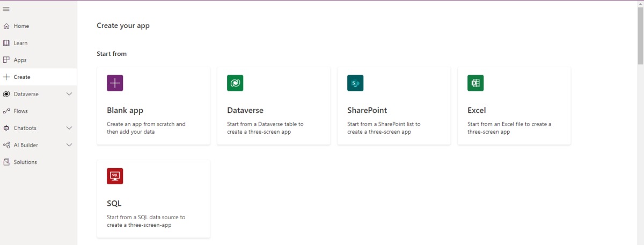Click 'Start from a SQL data source' description
Image resolution: width=644 pixels, height=245 pixels.
[146, 221]
